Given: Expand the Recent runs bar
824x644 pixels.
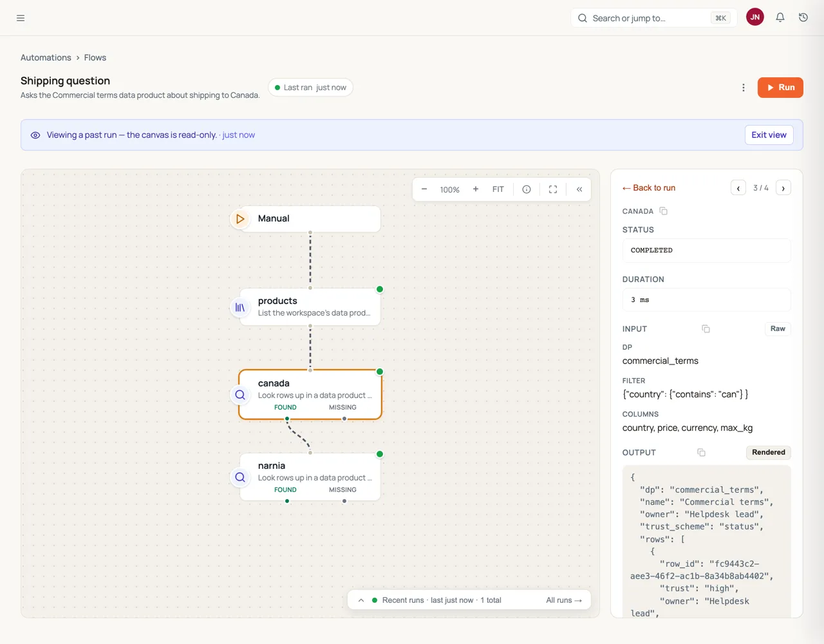Looking at the screenshot, I should click(x=361, y=600).
